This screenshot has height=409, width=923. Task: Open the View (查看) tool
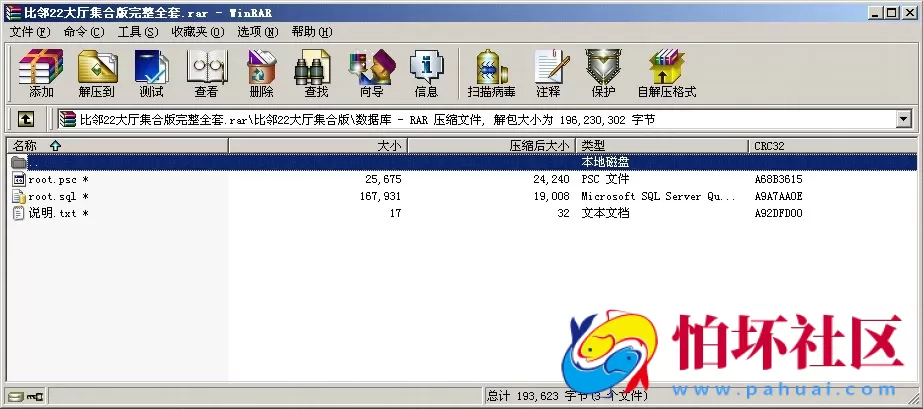(x=207, y=73)
